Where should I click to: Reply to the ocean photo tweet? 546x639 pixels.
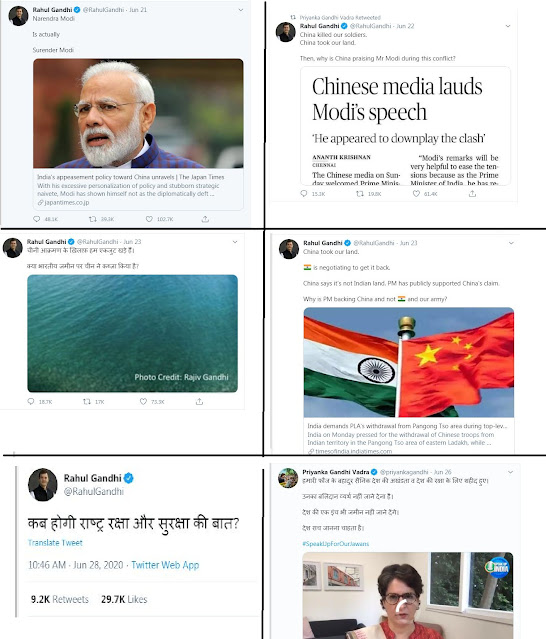pyautogui.click(x=31, y=402)
